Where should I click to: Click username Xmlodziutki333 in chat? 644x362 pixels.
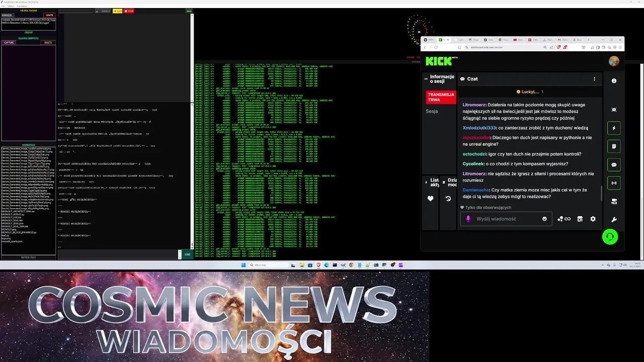479,128
